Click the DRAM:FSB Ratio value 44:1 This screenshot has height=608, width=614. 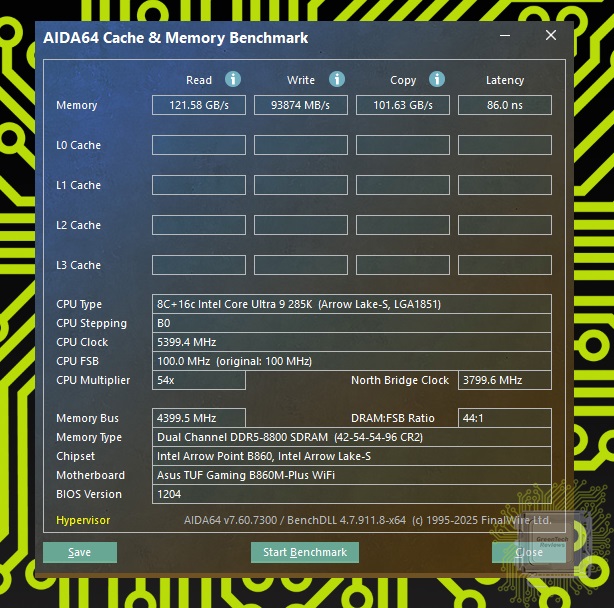tap(505, 418)
